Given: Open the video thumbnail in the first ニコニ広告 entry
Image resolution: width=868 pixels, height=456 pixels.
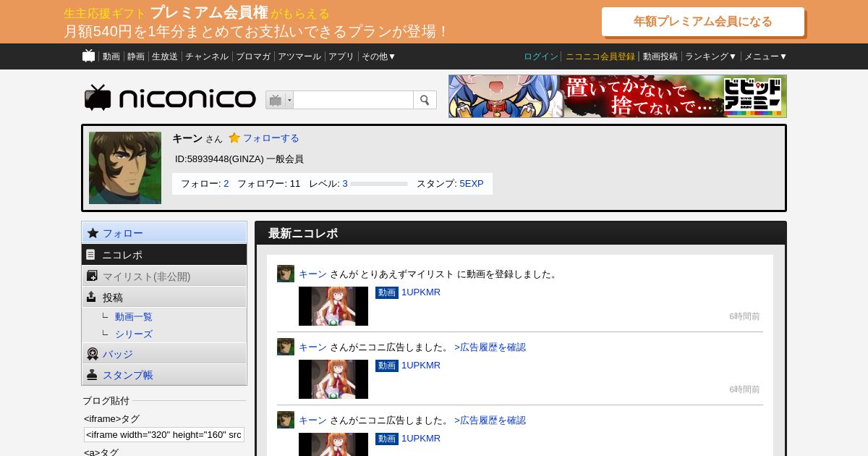Looking at the screenshot, I should pyautogui.click(x=333, y=379).
